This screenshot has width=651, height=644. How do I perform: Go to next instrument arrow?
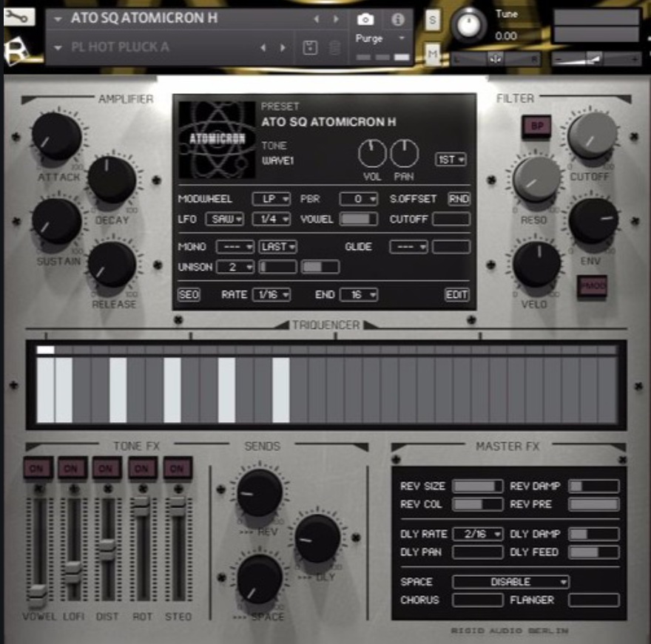pos(335,19)
